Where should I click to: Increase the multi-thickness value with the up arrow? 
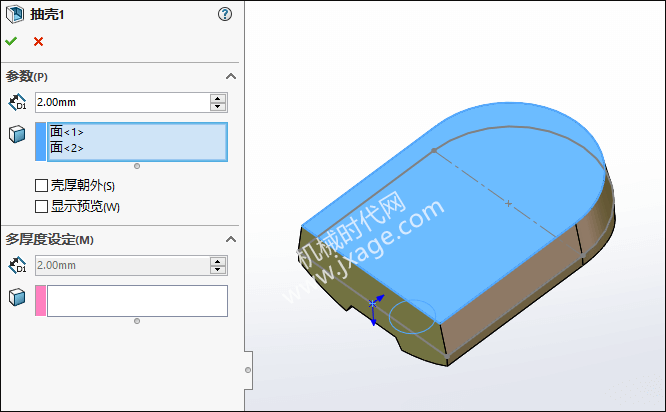[x=218, y=261]
